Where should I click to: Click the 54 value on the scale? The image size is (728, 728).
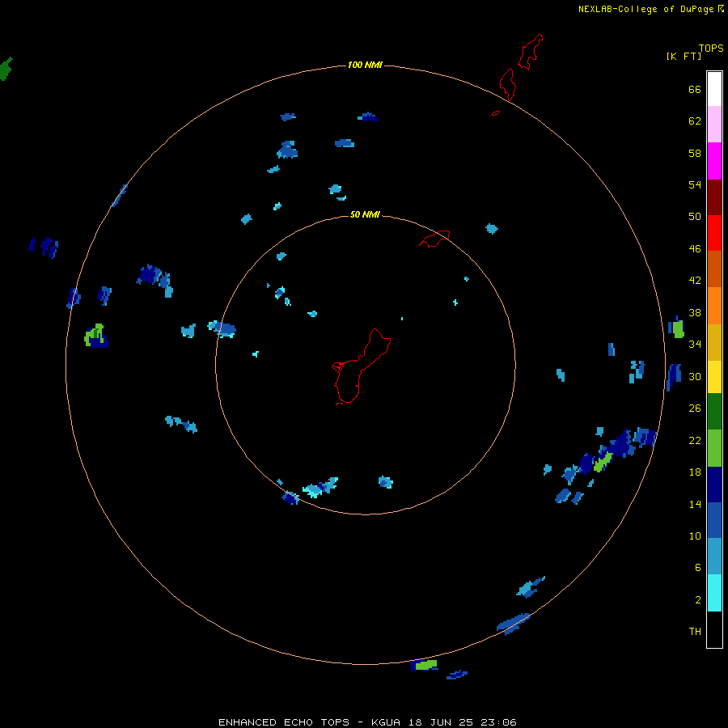(695, 184)
